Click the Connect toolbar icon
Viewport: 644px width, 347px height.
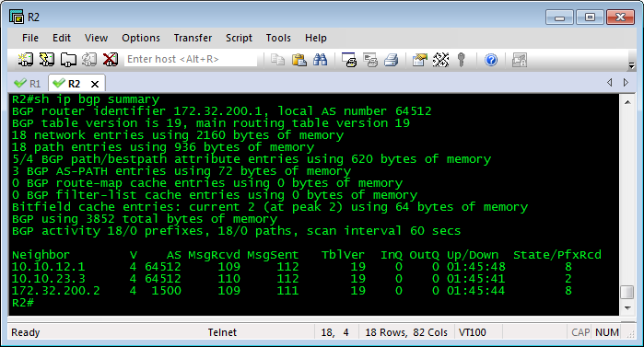click(x=26, y=60)
